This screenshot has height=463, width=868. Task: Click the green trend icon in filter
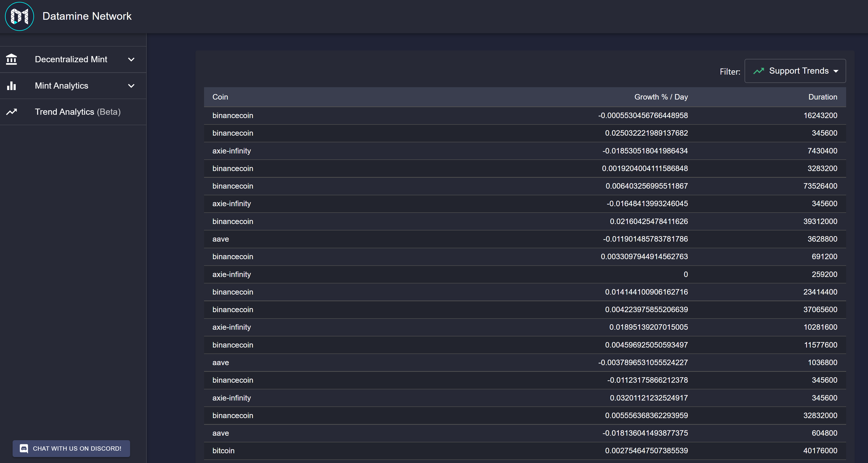pyautogui.click(x=758, y=71)
